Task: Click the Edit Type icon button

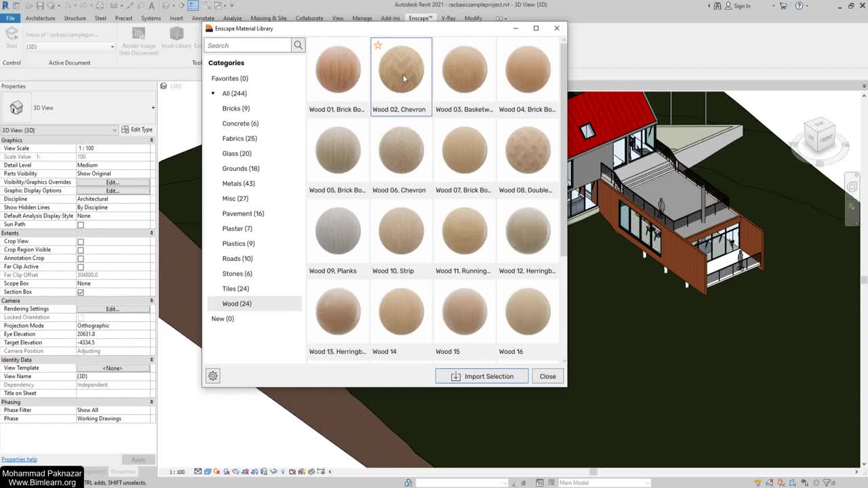Action: pos(137,129)
